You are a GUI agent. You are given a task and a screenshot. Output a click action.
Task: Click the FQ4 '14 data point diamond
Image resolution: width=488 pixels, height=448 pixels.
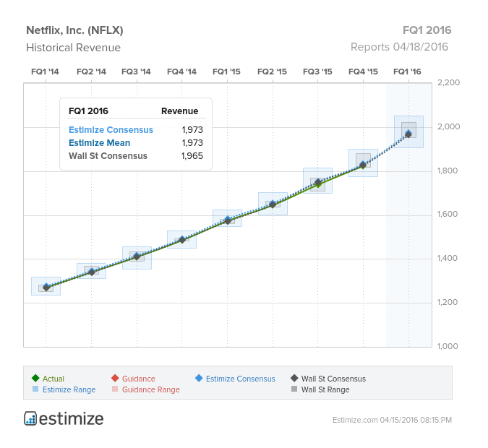tap(182, 240)
